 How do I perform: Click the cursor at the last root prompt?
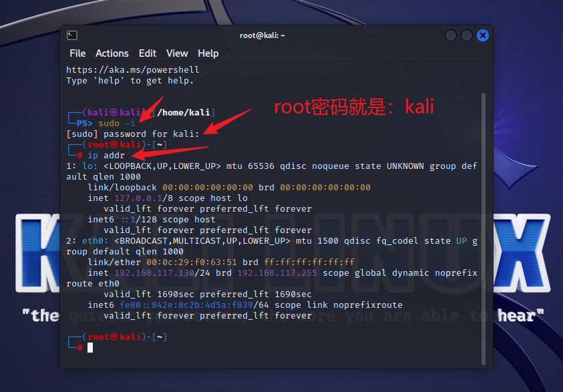pos(90,347)
